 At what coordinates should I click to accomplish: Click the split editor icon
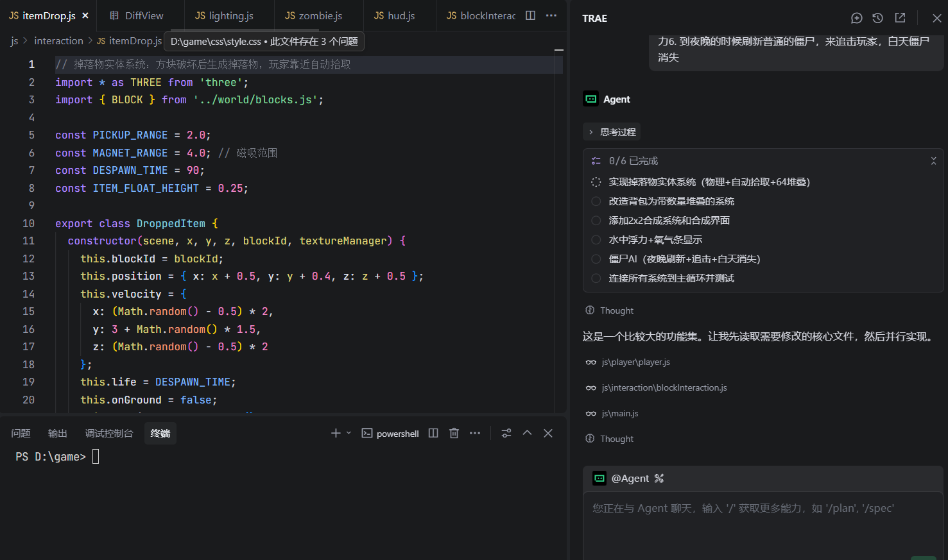coord(530,15)
